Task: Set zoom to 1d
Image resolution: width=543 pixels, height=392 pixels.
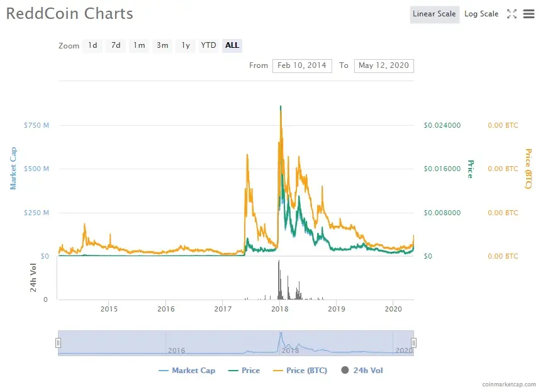Action: 92,45
